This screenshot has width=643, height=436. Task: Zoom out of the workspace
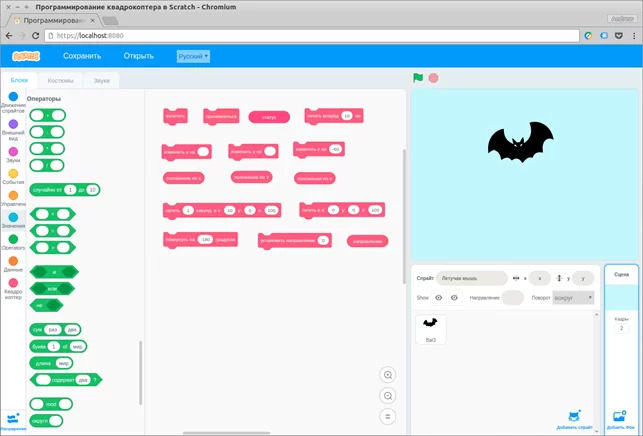coord(388,395)
